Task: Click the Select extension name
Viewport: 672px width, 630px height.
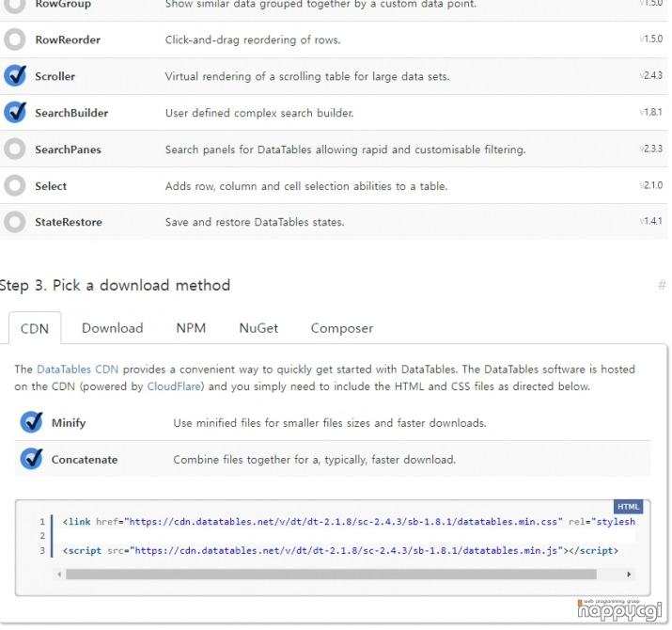Action: [51, 186]
